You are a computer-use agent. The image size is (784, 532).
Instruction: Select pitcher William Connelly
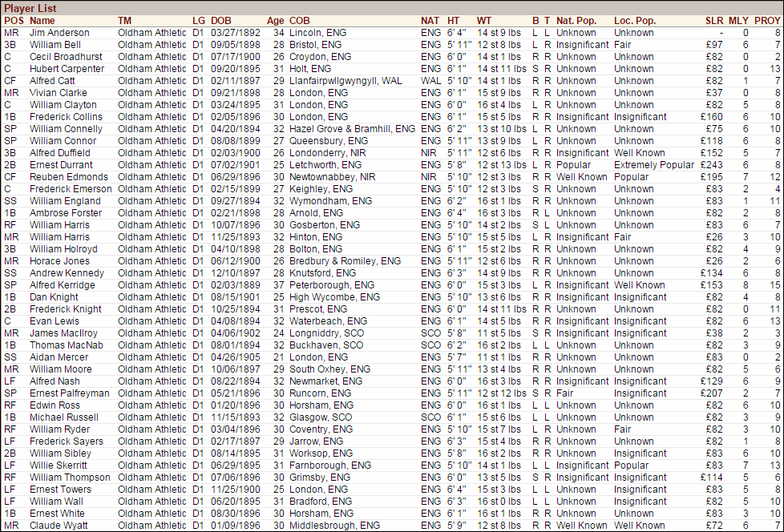(66, 128)
